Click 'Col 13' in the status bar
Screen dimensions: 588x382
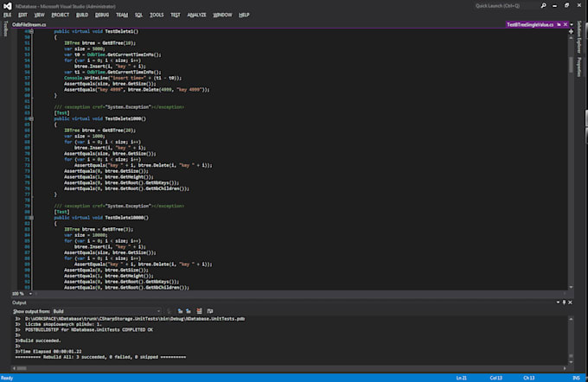coord(496,378)
